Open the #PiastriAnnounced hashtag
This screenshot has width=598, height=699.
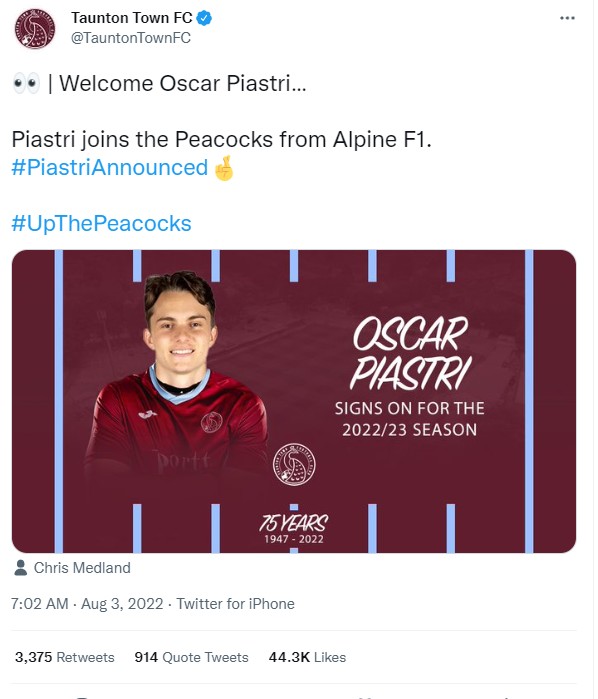point(110,168)
